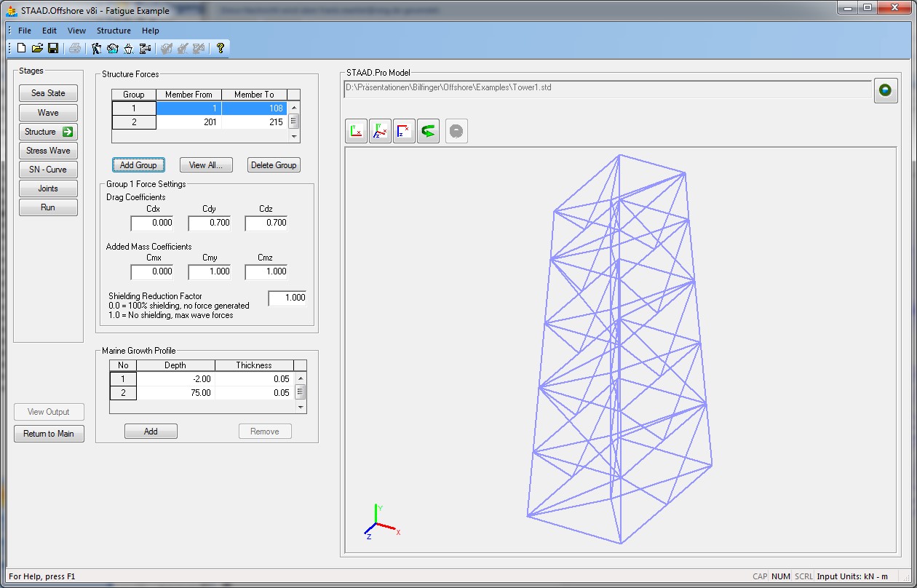This screenshot has width=917, height=588.
Task: Click the Shielding Reduction Factor field
Action: click(287, 298)
